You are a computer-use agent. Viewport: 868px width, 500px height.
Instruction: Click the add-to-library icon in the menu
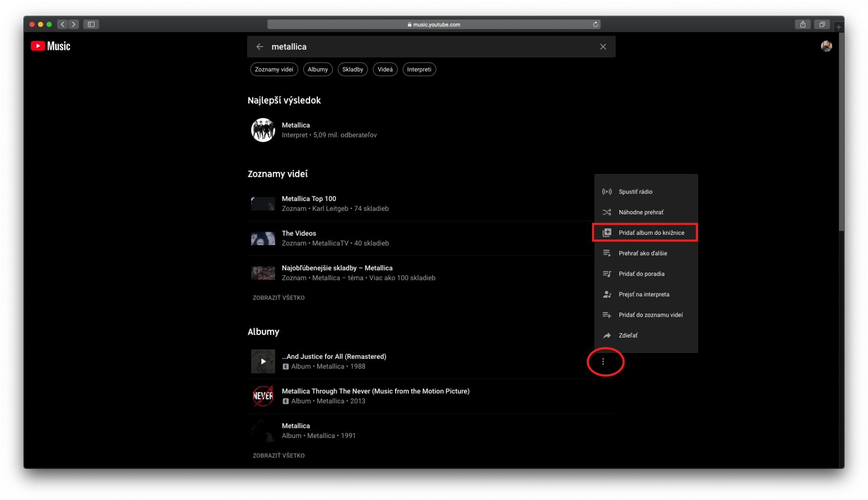coord(607,233)
